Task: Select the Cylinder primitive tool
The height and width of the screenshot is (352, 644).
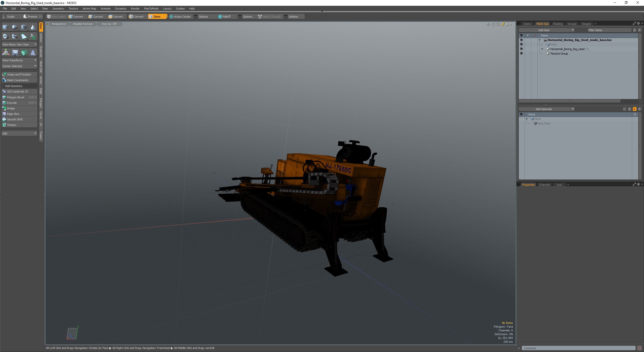Action: pyautogui.click(x=24, y=27)
